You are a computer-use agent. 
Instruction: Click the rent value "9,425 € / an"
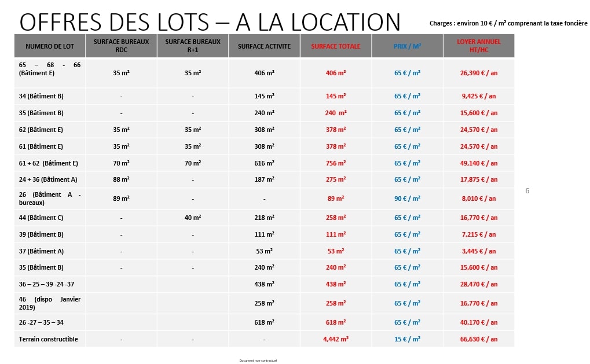(479, 96)
